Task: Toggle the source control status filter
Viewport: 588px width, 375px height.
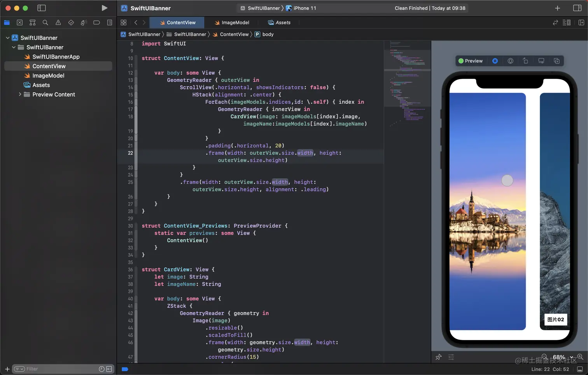Action: pyautogui.click(x=109, y=369)
